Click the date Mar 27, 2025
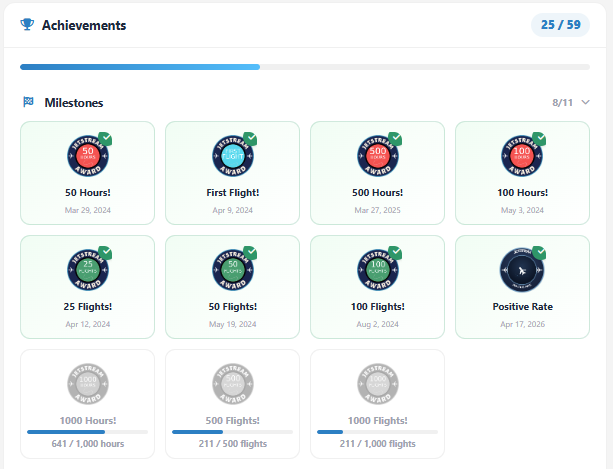Screen dimensions: 613x469 click(378, 210)
